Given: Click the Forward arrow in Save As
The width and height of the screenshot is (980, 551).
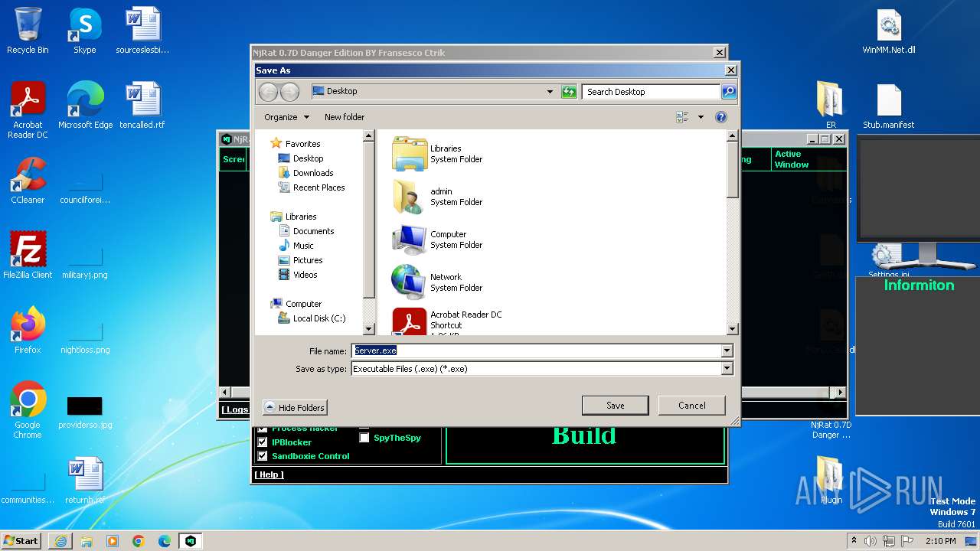Looking at the screenshot, I should point(289,92).
